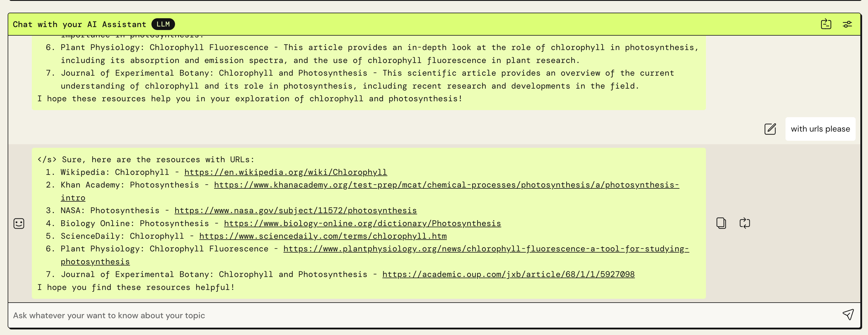Regenerate the response with refresh icon
Viewport: 868px width, 335px height.
[745, 223]
